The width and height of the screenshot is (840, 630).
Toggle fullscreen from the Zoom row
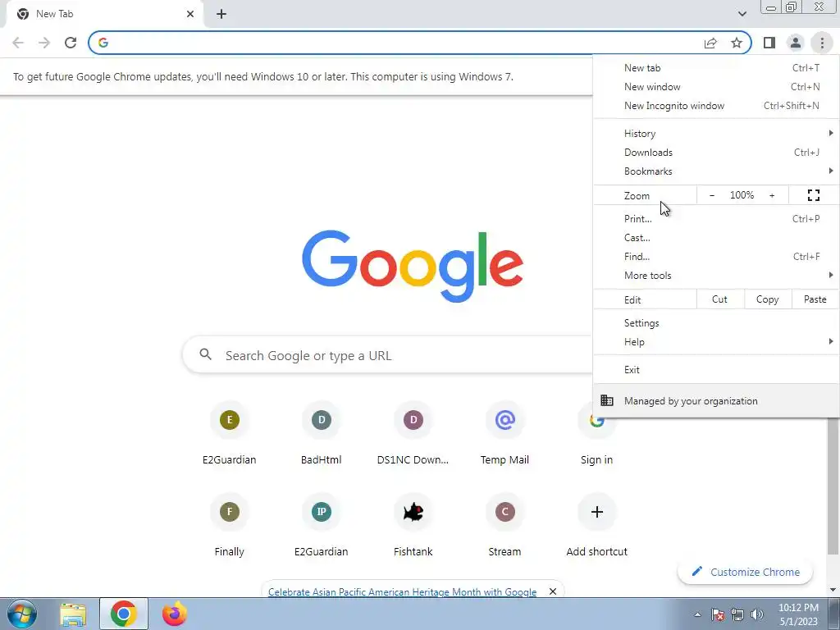click(813, 195)
